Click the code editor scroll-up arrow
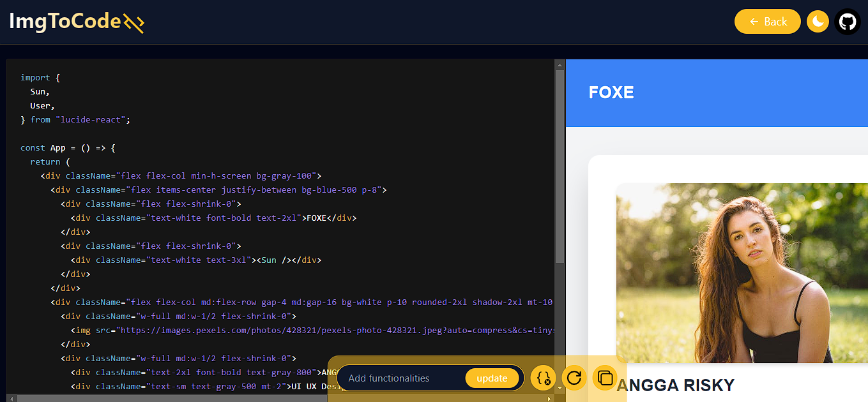The image size is (868, 402). click(560, 64)
